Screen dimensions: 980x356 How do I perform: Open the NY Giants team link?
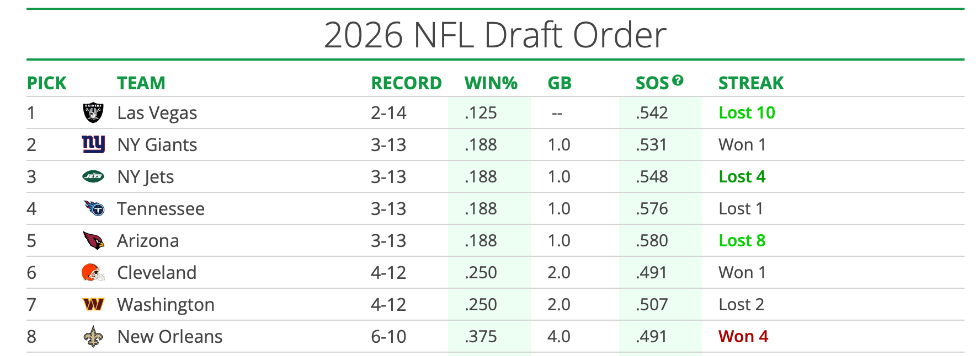pyautogui.click(x=157, y=145)
